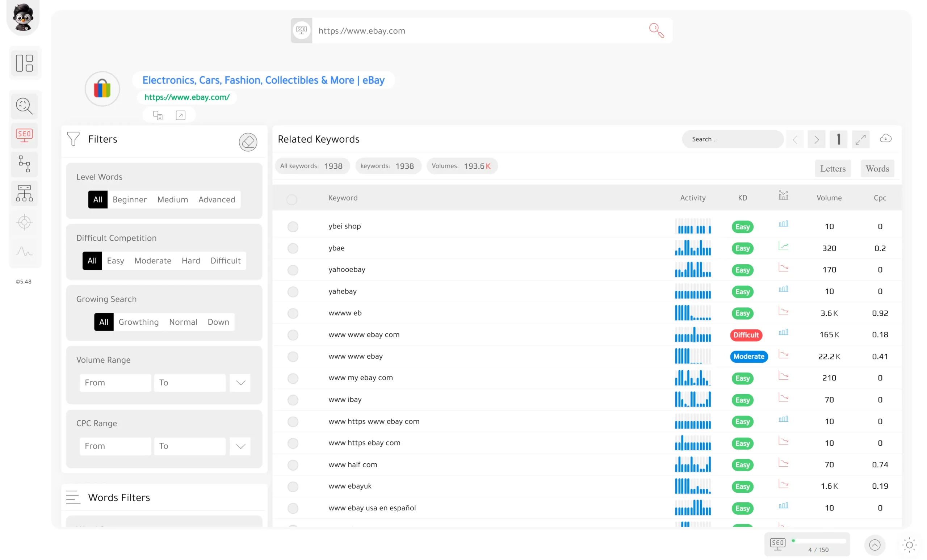The image size is (927, 560).
Task: Select the ybae keyword checkbox
Action: (293, 248)
